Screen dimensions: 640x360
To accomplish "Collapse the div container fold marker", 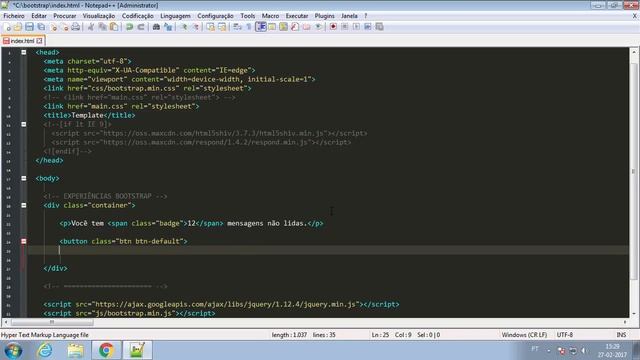I will point(24,205).
